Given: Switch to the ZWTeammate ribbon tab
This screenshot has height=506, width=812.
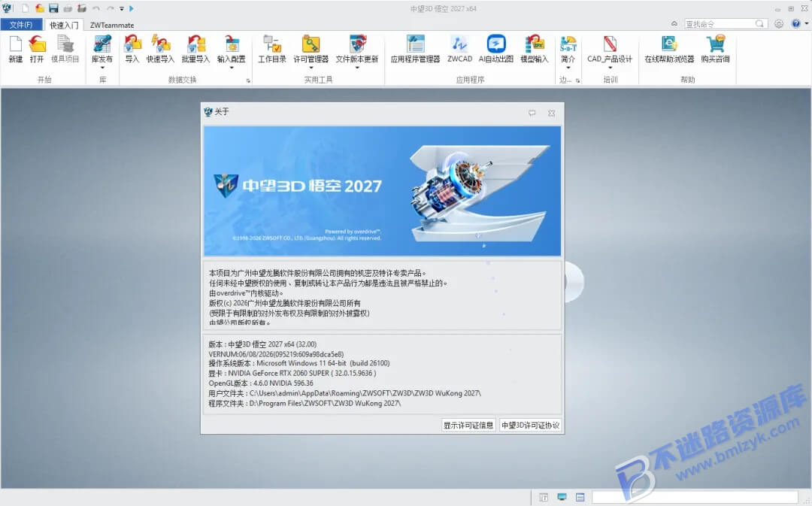Looking at the screenshot, I should (x=112, y=25).
